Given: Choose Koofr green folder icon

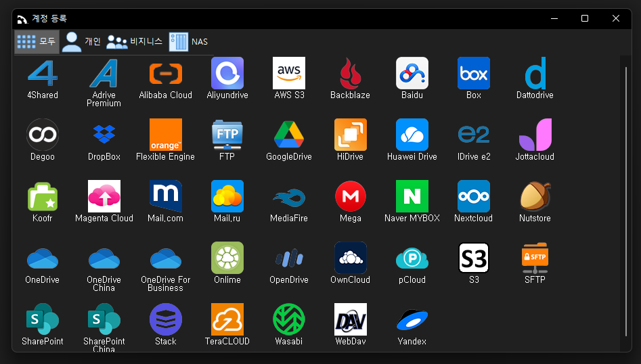Looking at the screenshot, I should tap(43, 196).
